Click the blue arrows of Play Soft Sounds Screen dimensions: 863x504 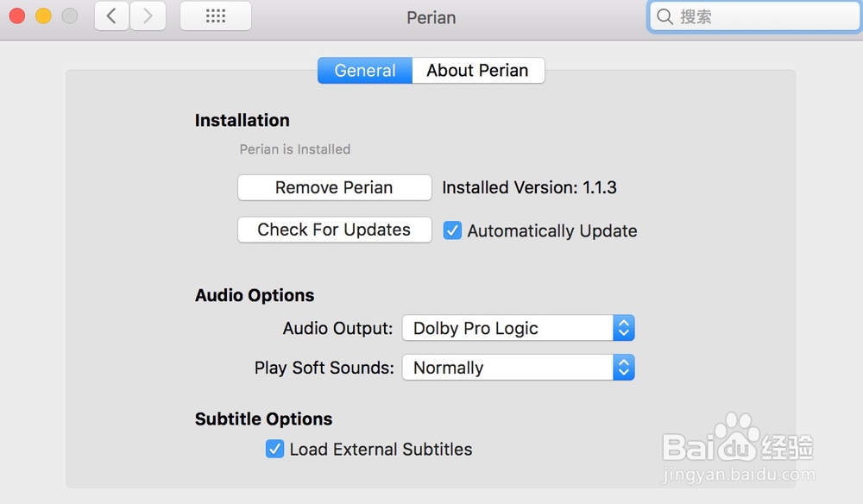[624, 368]
